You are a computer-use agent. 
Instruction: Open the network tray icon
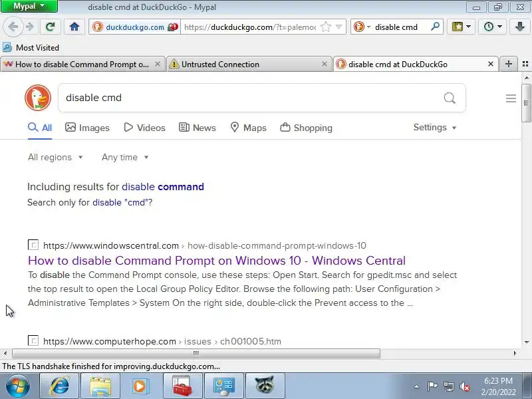point(448,386)
